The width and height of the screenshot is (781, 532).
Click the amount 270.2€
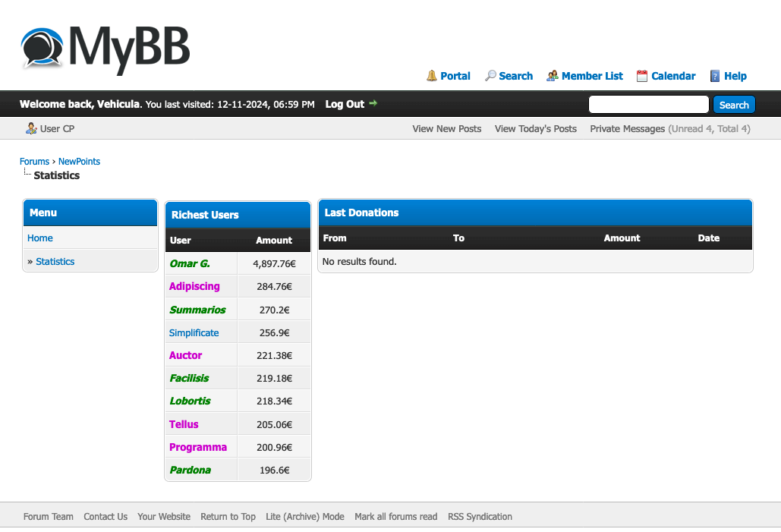pos(275,310)
